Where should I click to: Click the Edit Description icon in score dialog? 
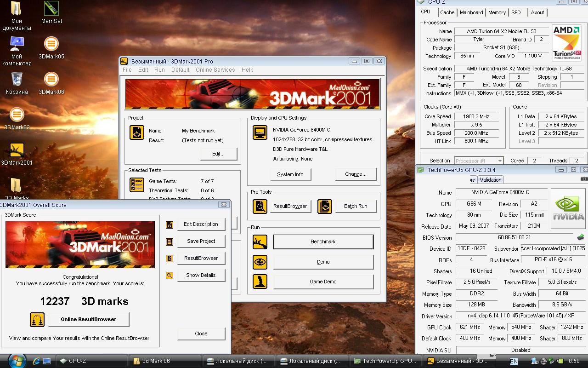coord(170,224)
